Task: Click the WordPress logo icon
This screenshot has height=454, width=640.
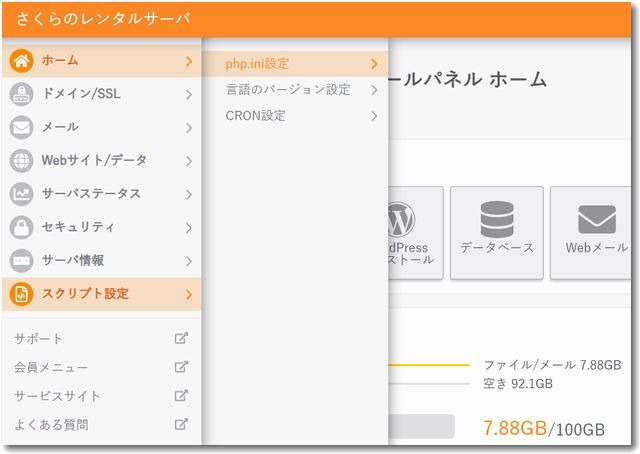Action: click(402, 219)
